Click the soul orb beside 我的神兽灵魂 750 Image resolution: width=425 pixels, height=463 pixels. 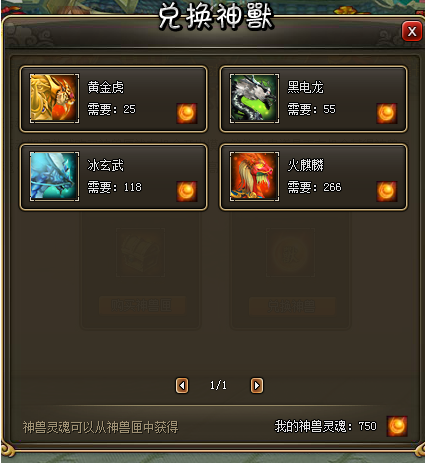click(397, 426)
